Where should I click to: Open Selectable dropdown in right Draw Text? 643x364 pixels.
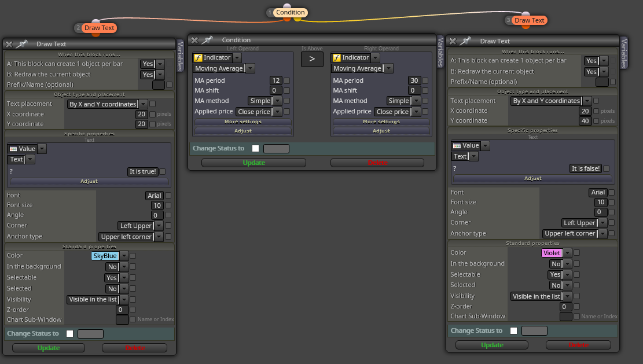tap(568, 275)
